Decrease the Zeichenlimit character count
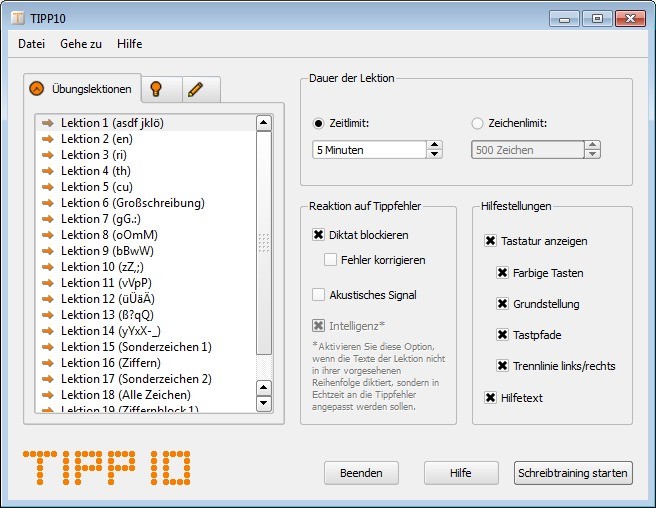The image size is (656, 508). pos(592,154)
